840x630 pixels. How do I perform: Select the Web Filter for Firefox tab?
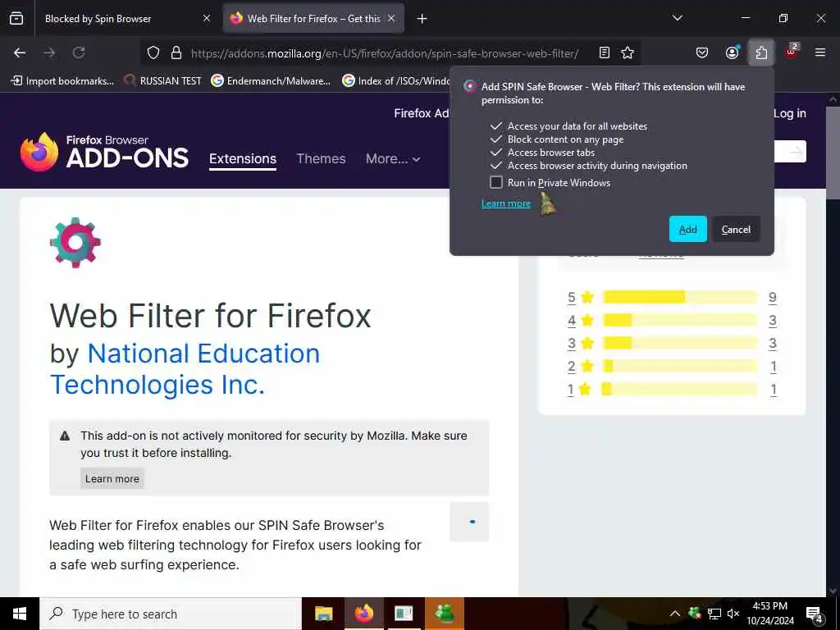(313, 19)
